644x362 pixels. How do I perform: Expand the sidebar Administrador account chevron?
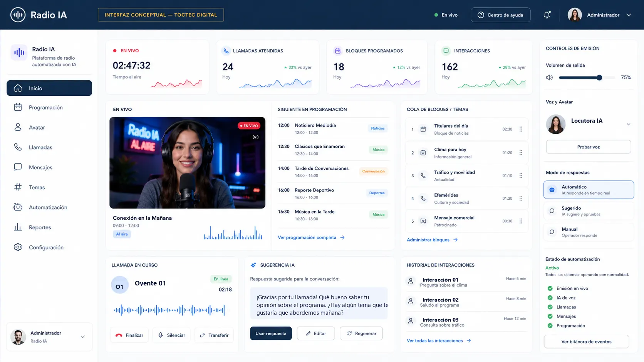[x=82, y=337]
